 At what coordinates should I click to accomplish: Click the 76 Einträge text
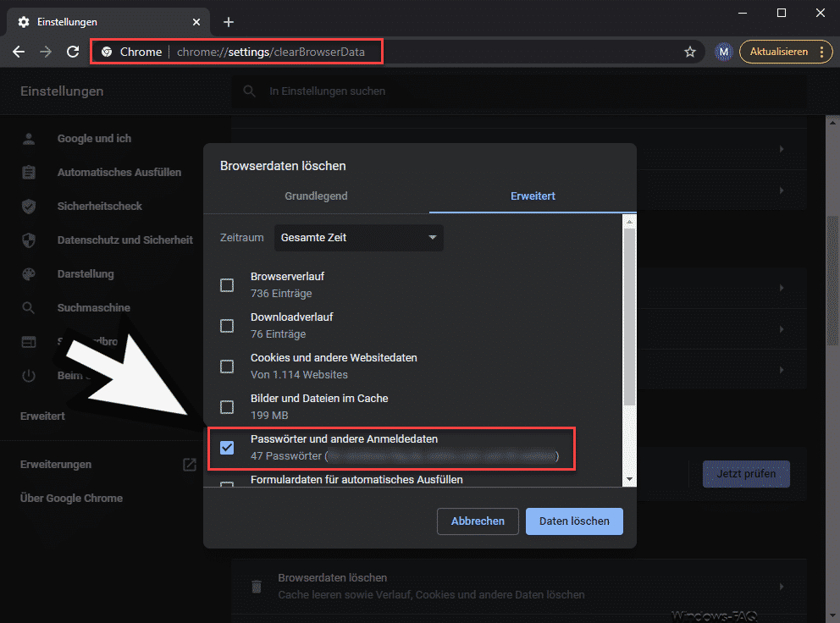tap(278, 334)
